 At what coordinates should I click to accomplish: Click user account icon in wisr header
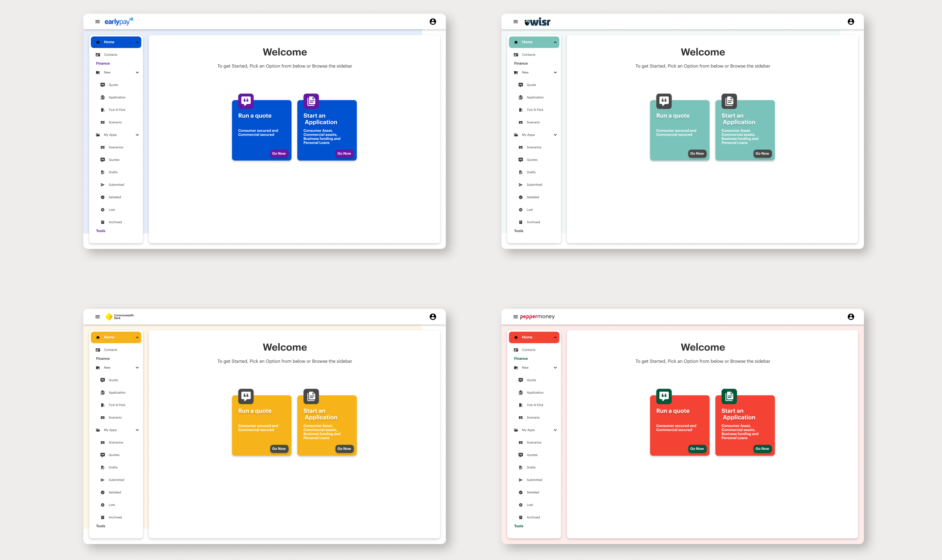point(851,22)
